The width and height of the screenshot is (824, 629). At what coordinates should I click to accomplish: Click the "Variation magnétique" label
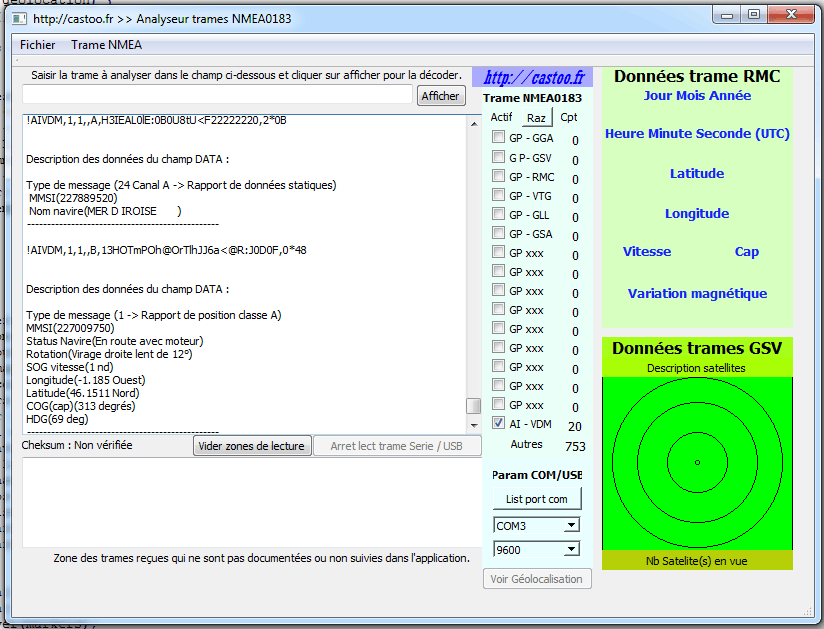(697, 294)
